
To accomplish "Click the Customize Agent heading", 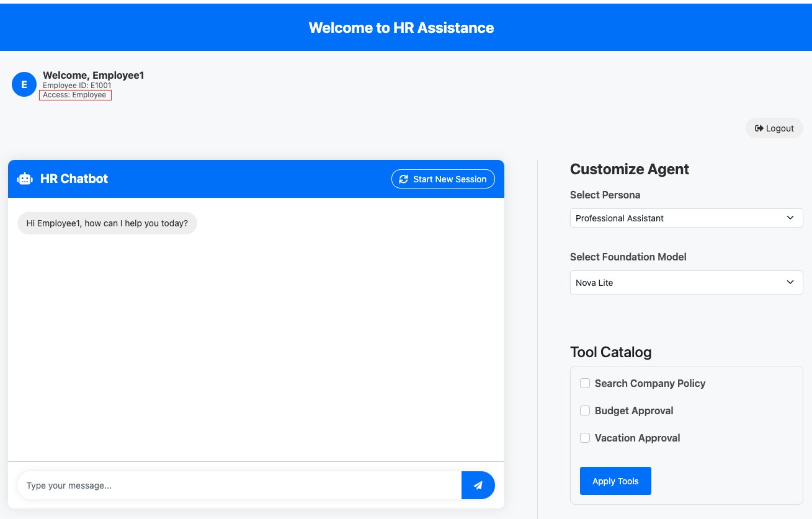I will [630, 169].
